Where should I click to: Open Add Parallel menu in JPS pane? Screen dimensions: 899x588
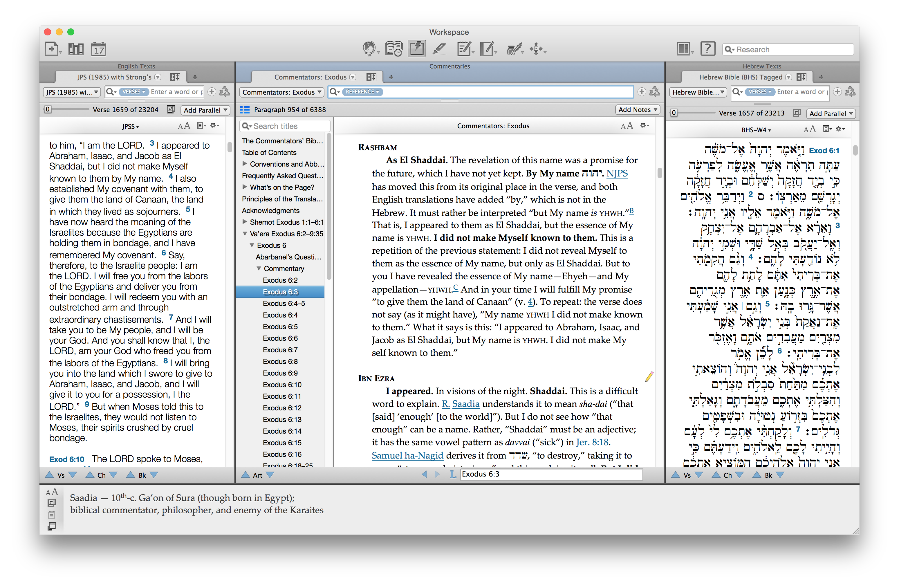(x=205, y=110)
